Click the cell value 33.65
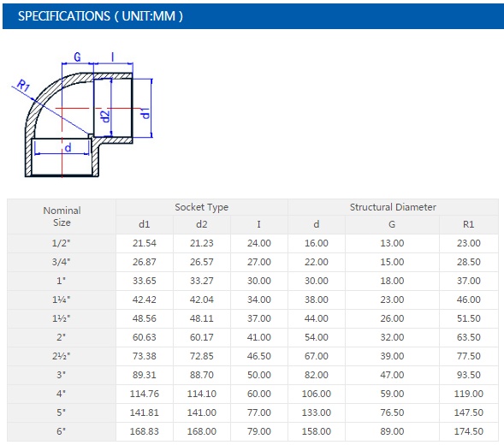The width and height of the screenshot is (504, 445). point(145,281)
